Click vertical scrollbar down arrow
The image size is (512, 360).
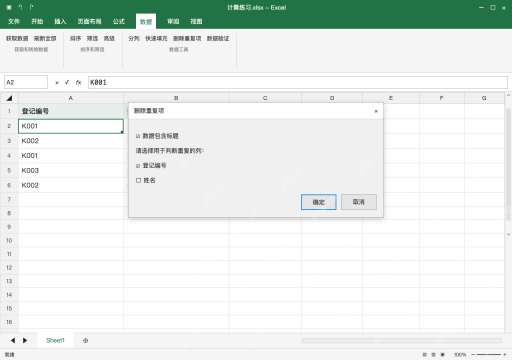point(508,234)
